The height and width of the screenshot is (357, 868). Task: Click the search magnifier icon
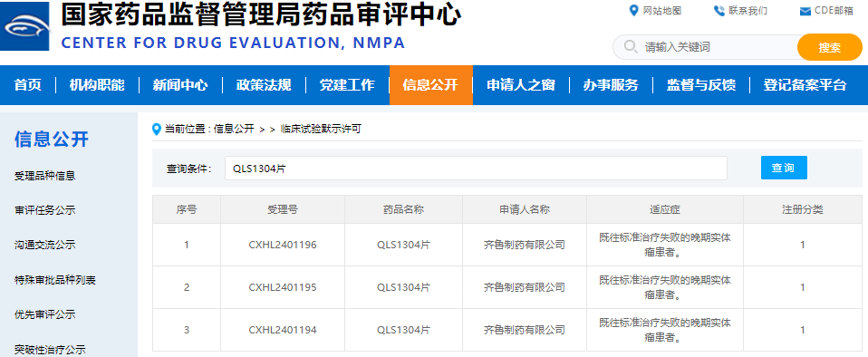[630, 46]
